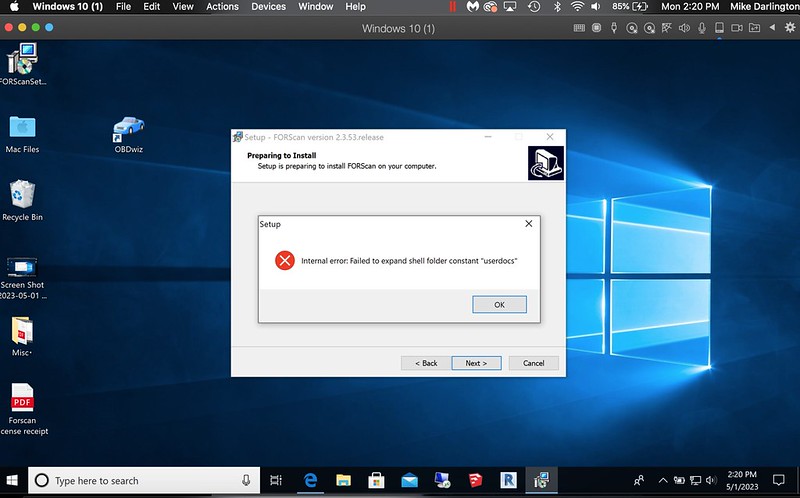Click the green full screen button of the Parallels window
The image size is (800, 498).
(x=36, y=28)
